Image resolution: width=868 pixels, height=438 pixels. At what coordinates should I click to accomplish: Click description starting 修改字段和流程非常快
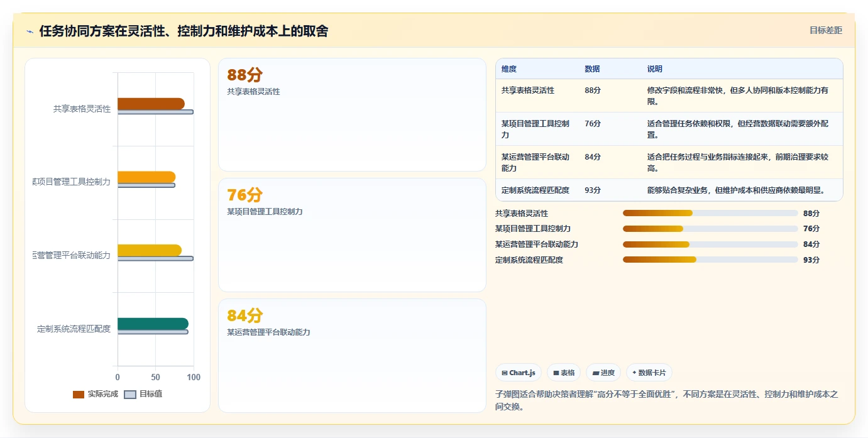[738, 96]
